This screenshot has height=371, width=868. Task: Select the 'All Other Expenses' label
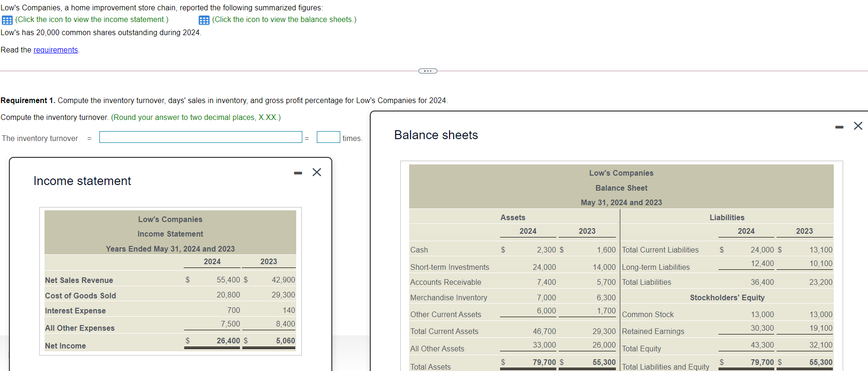(80, 328)
